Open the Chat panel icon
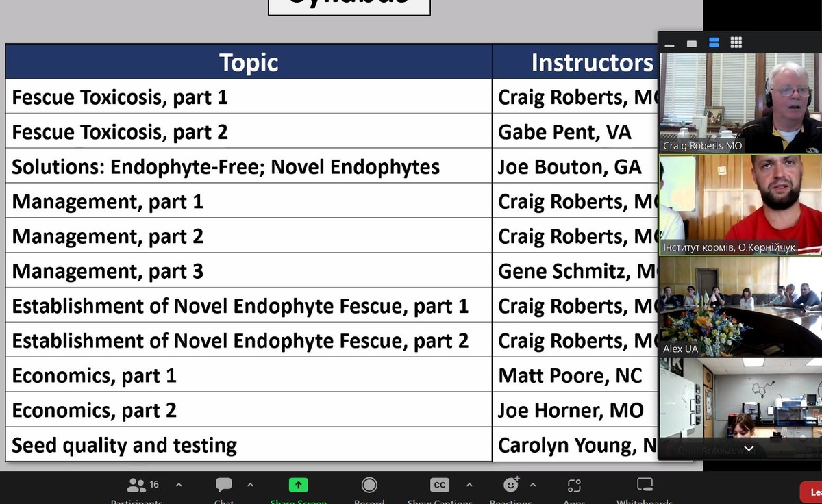This screenshot has width=822, height=504. [x=223, y=485]
